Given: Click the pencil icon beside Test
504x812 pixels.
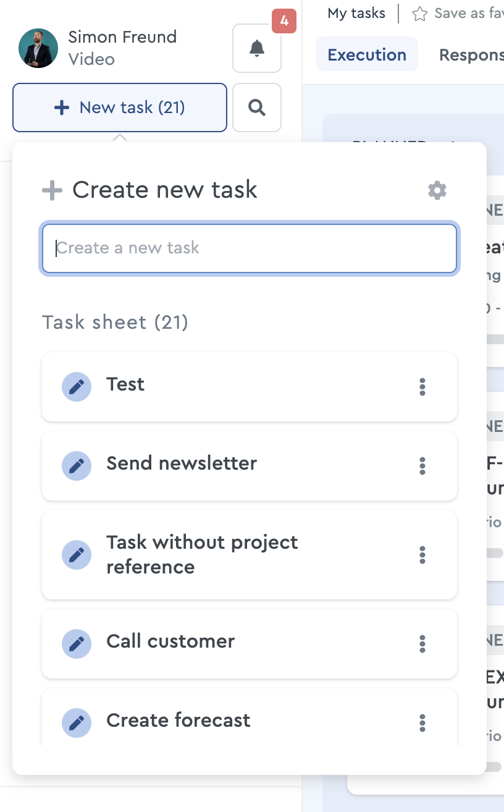Looking at the screenshot, I should point(77,387).
